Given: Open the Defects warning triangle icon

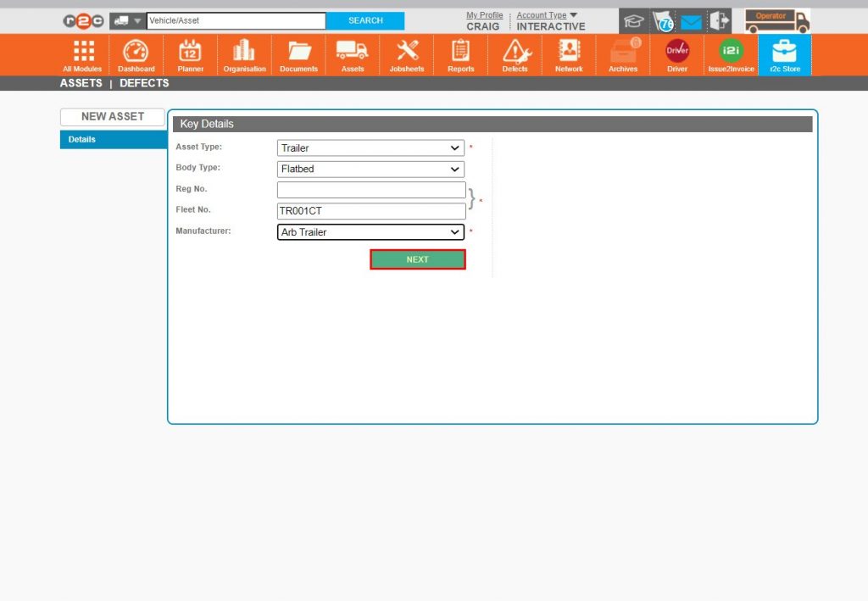Looking at the screenshot, I should click(x=515, y=53).
